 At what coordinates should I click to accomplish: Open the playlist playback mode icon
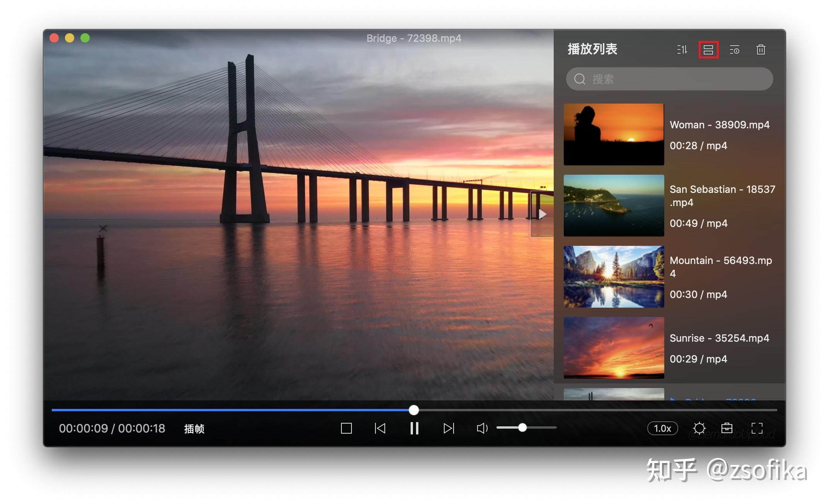coord(735,49)
